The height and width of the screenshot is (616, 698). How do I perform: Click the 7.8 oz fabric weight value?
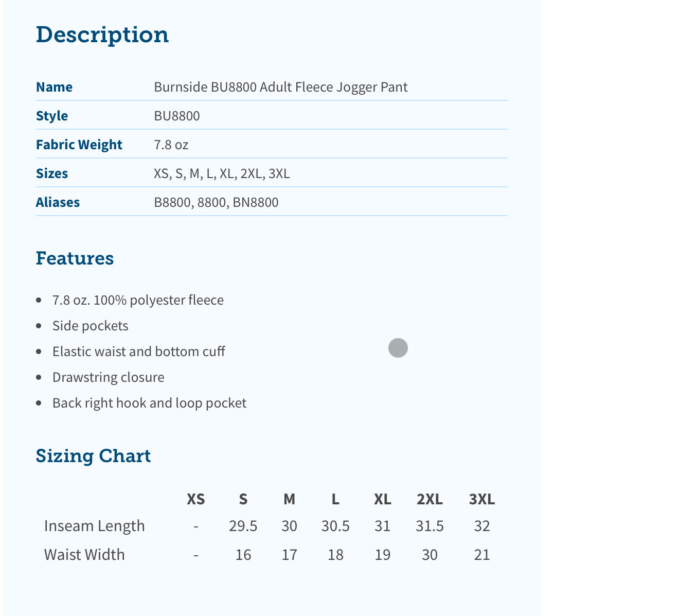[171, 145]
